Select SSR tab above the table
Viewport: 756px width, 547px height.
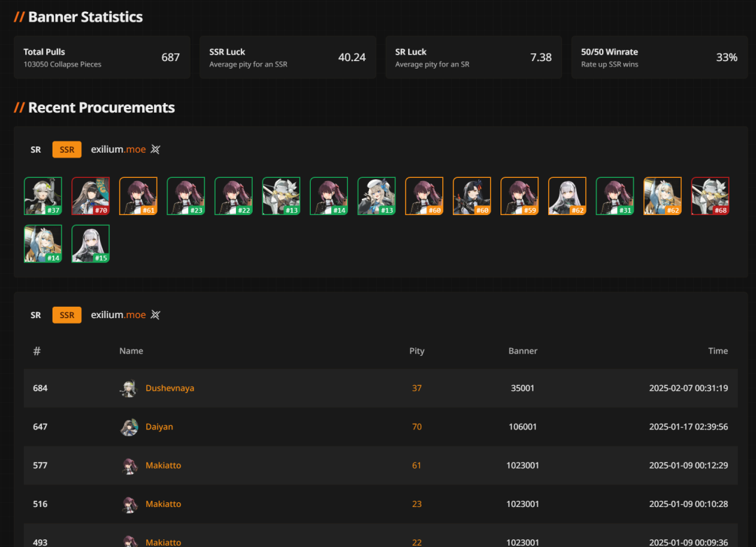66,315
